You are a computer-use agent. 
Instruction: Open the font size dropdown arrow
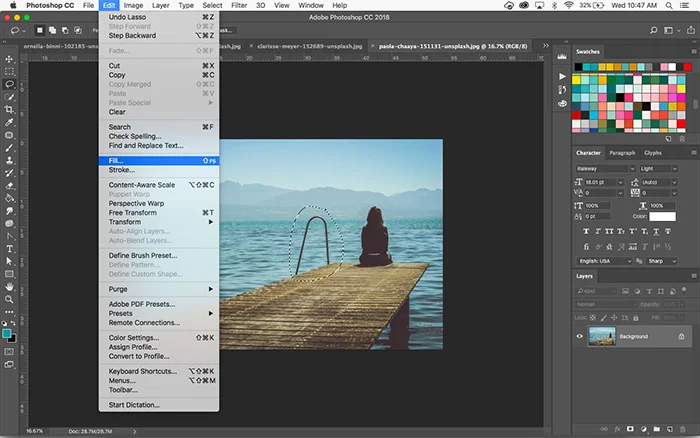620,182
